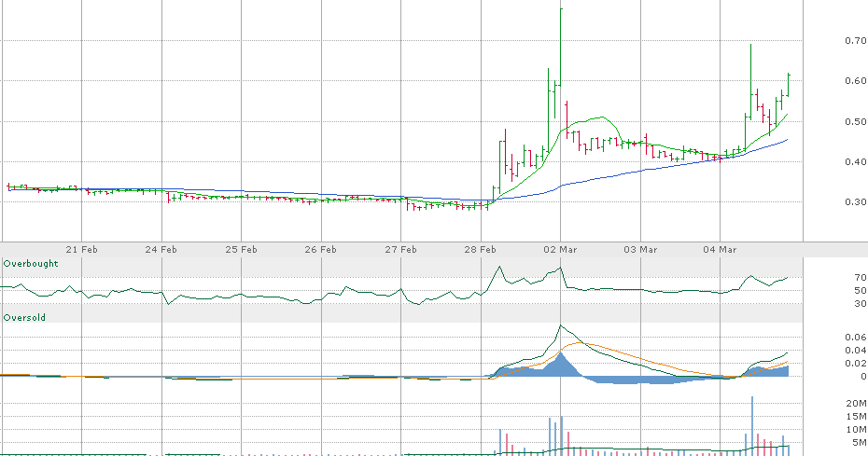Click the Oversold label in RSI panel
Viewport: 868px width, 456px height.
tap(24, 318)
